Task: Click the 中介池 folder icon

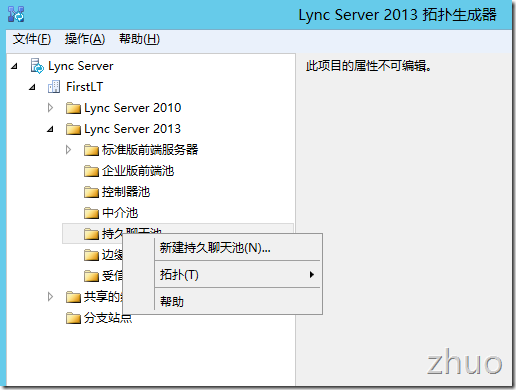Action: (91, 213)
